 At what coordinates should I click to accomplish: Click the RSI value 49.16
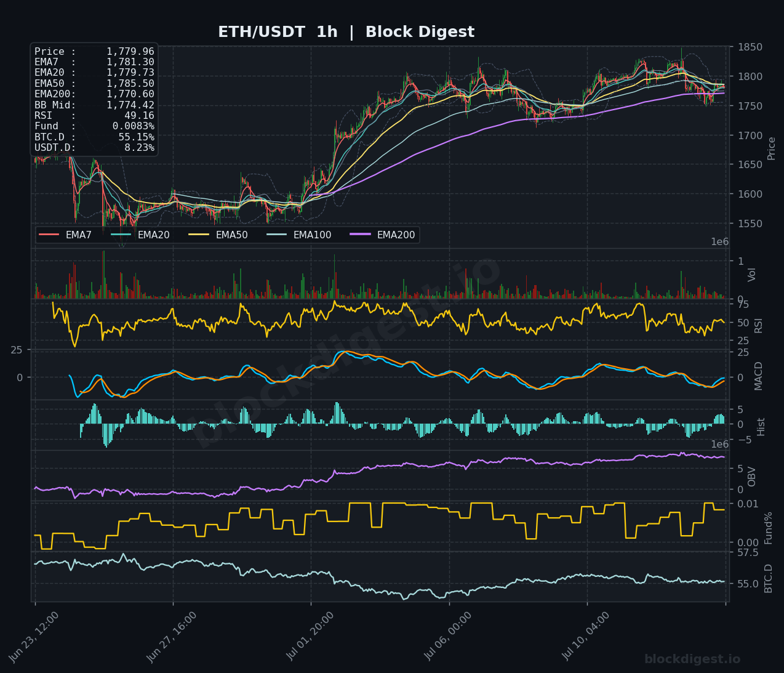point(139,115)
